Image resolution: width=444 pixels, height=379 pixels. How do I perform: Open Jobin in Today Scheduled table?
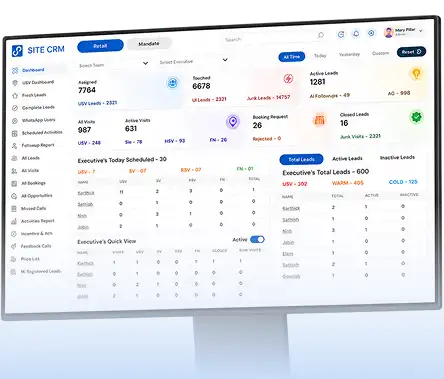click(x=83, y=227)
